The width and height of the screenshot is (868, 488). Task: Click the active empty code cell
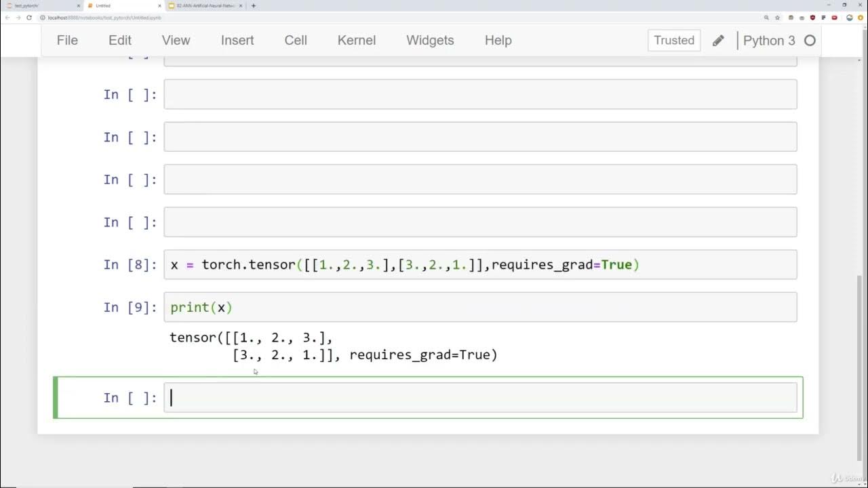coord(480,398)
